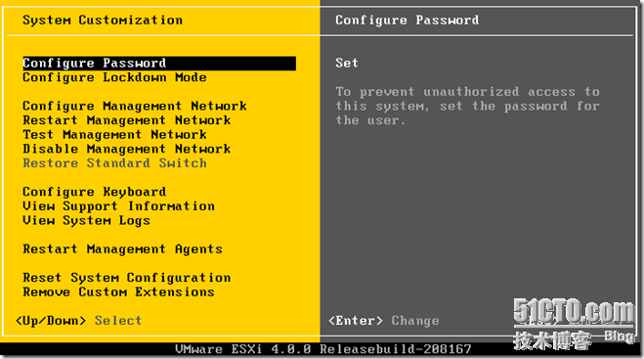Click the password status 'Set' text
Viewport: 644px width, 359px height.
347,64
